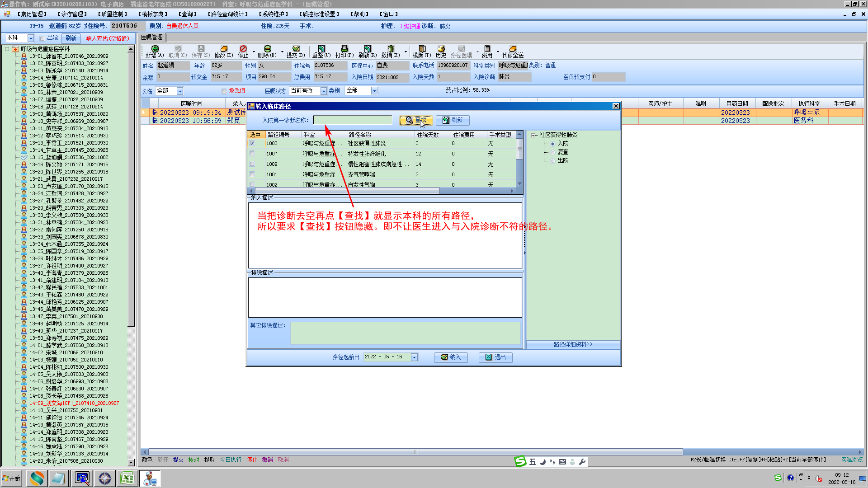Click the 停止 stop order icon
Screen dimensions: 868x488
243,49
